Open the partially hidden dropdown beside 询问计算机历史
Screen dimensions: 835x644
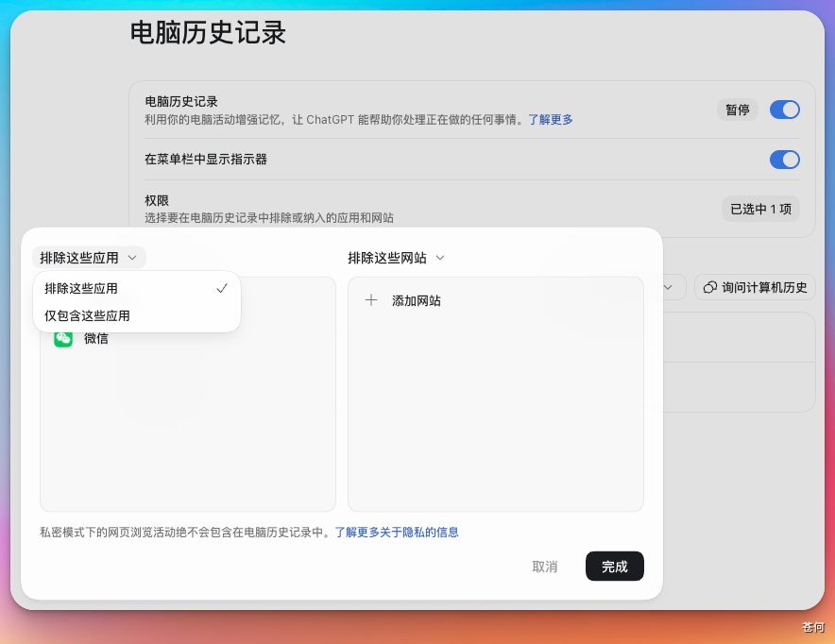(x=673, y=287)
